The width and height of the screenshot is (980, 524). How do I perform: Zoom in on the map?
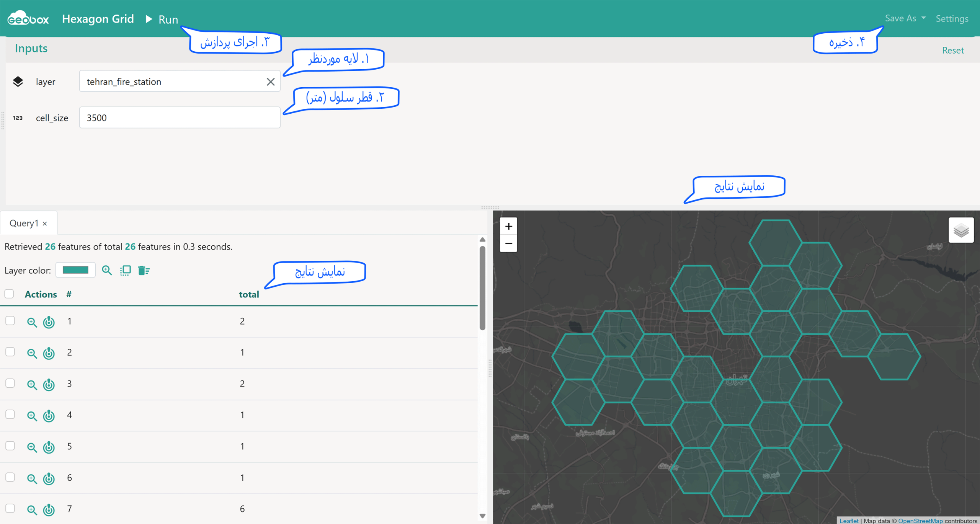508,226
